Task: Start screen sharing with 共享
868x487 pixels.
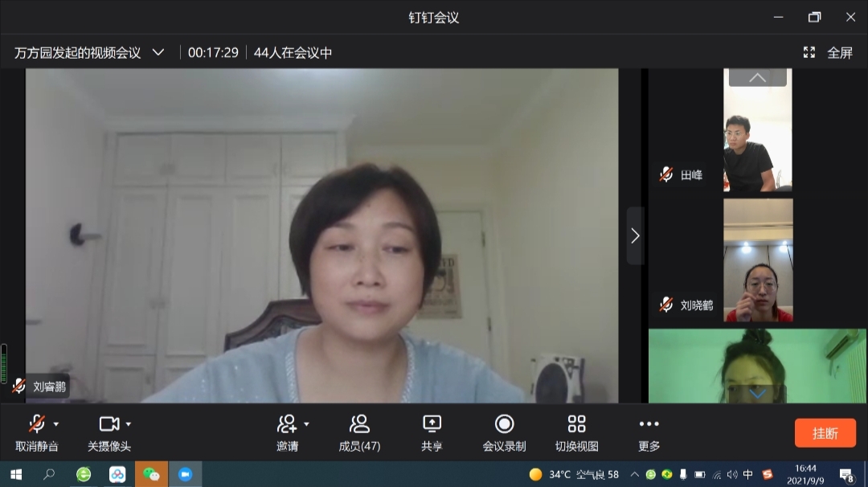Action: point(432,433)
